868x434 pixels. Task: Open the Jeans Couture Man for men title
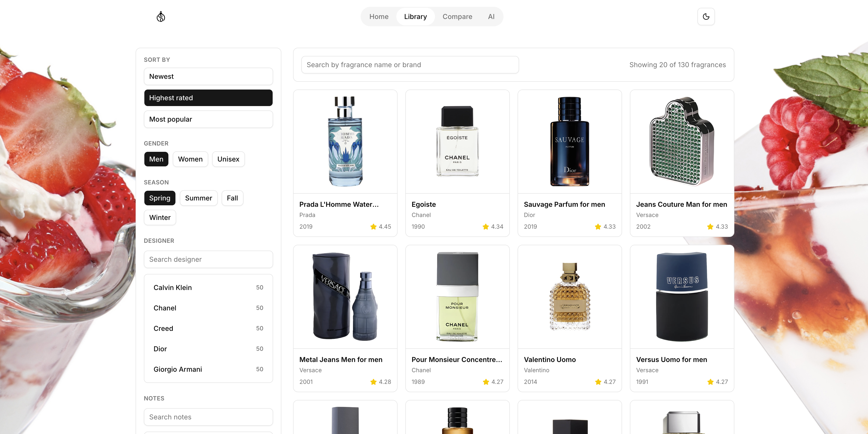[682, 204]
